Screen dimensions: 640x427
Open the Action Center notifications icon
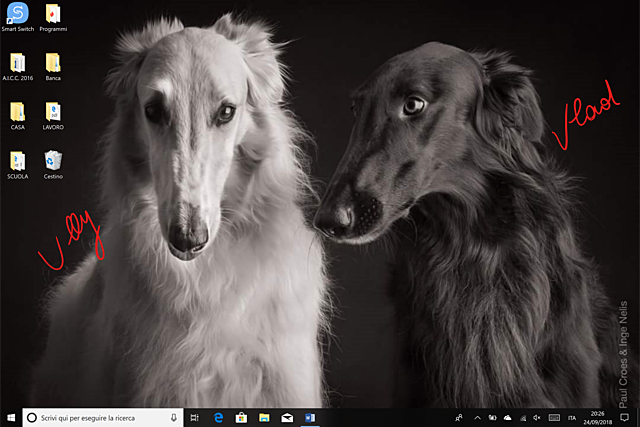click(624, 418)
